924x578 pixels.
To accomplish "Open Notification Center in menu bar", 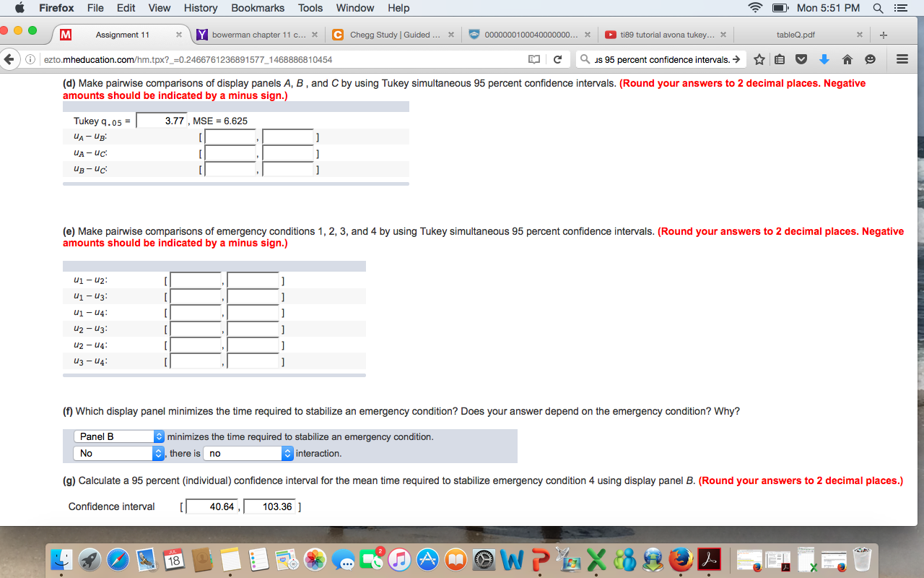I will coord(899,8).
